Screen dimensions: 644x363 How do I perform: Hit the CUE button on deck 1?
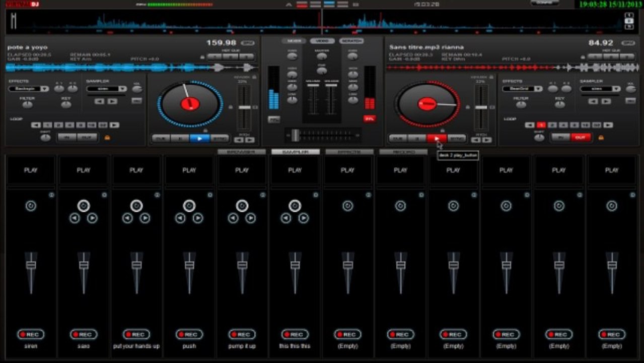click(161, 138)
